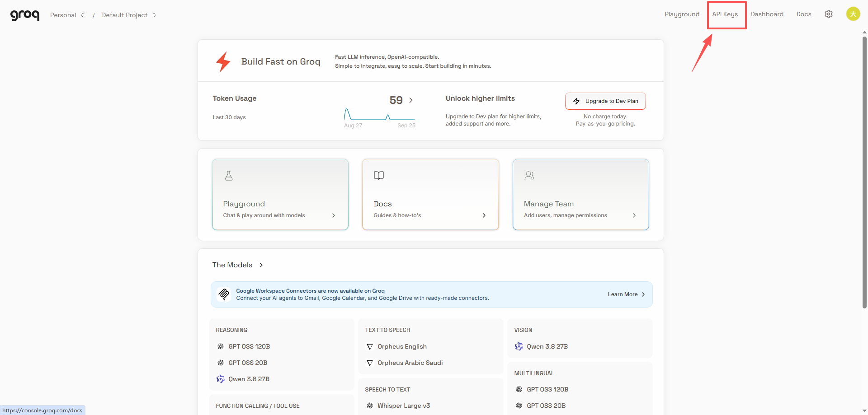Select GPT OSS 20B under Multilingual
This screenshot has height=415, width=868.
(x=546, y=406)
